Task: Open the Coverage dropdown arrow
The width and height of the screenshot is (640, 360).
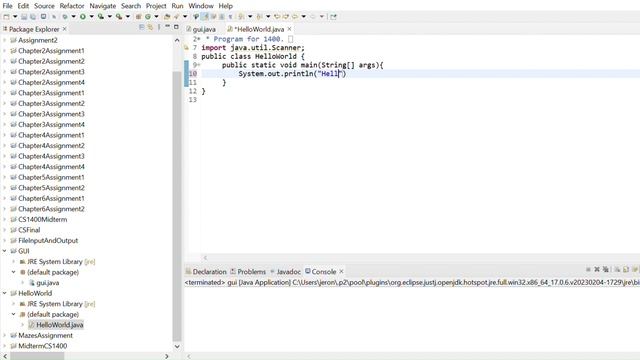Action: [110, 17]
